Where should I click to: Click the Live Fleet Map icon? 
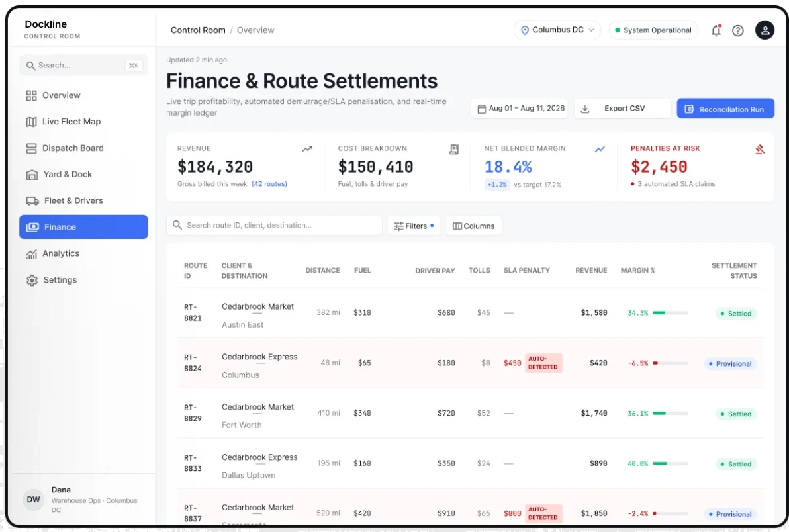(x=31, y=122)
